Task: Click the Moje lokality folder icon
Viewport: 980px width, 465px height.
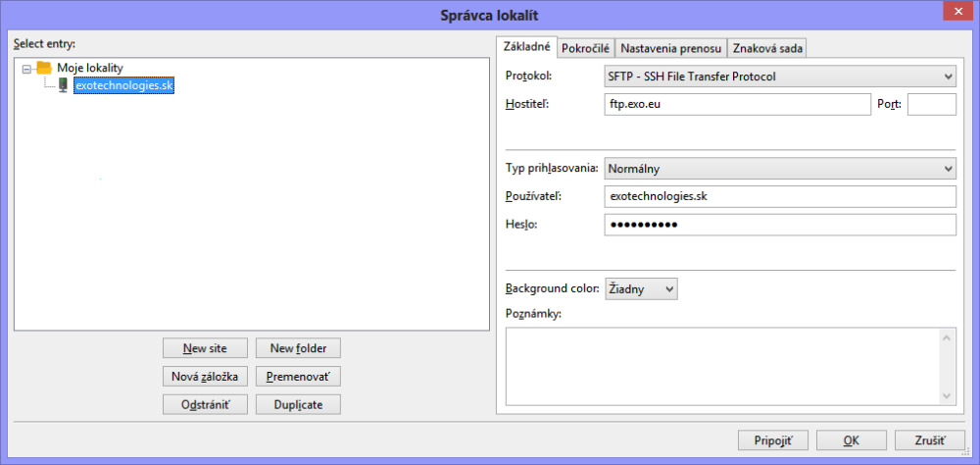Action: 44,68
